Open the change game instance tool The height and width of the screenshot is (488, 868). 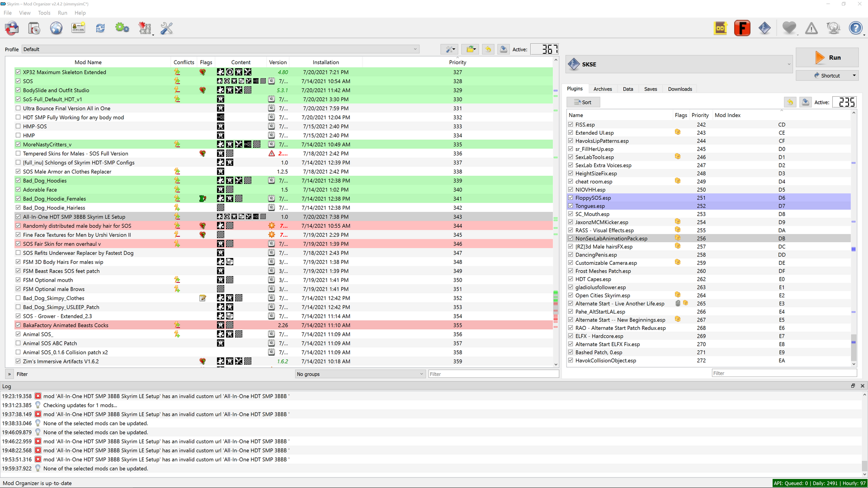pyautogui.click(x=12, y=28)
